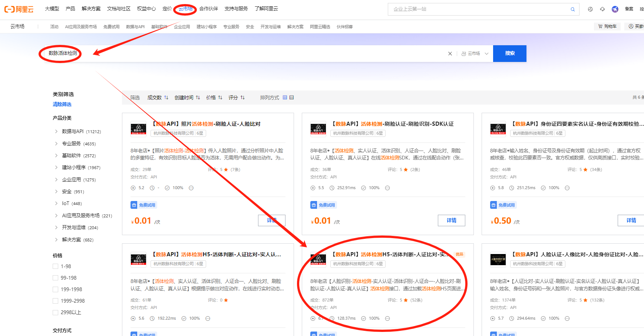Open the 支持与服务 top menu
This screenshot has height=336, width=644.
coord(236,9)
